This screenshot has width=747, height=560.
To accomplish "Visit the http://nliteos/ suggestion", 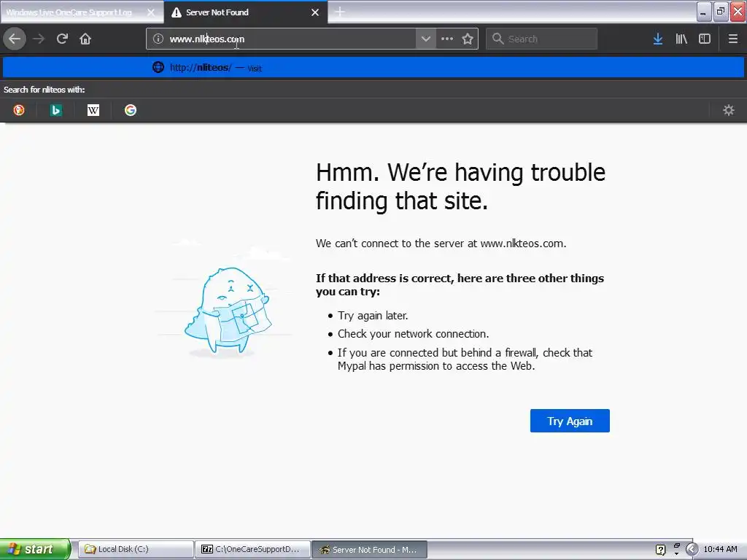I will (373, 67).
